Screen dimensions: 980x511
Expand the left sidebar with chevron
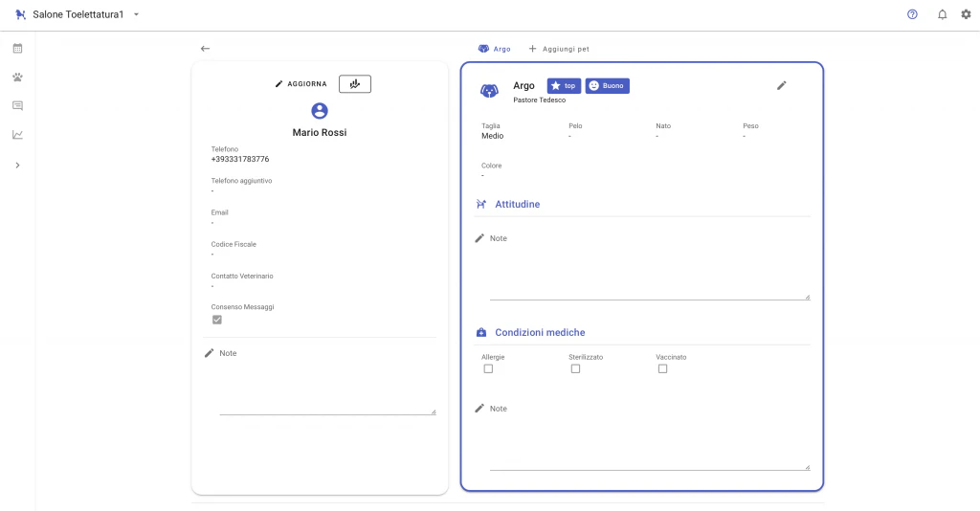coord(17,166)
